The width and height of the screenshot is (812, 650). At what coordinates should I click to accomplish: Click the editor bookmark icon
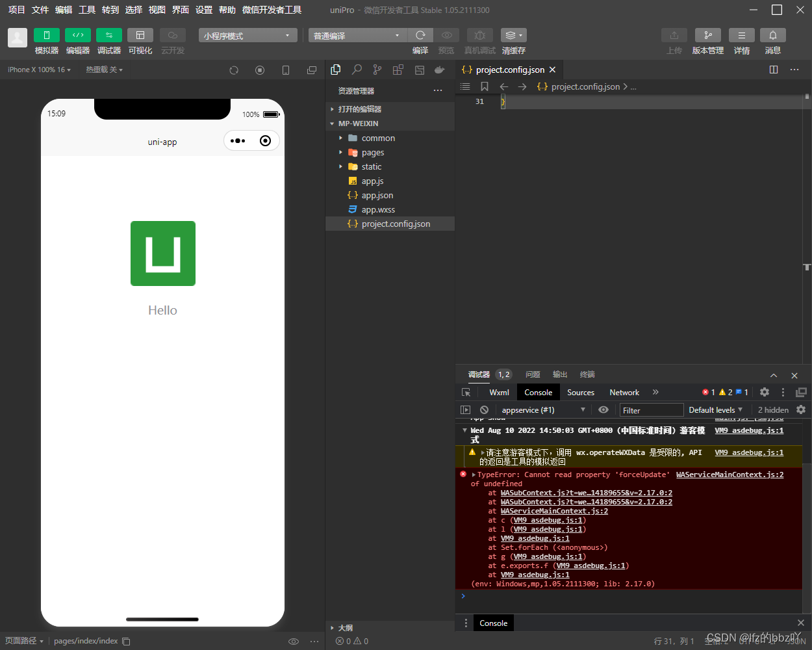pyautogui.click(x=485, y=86)
